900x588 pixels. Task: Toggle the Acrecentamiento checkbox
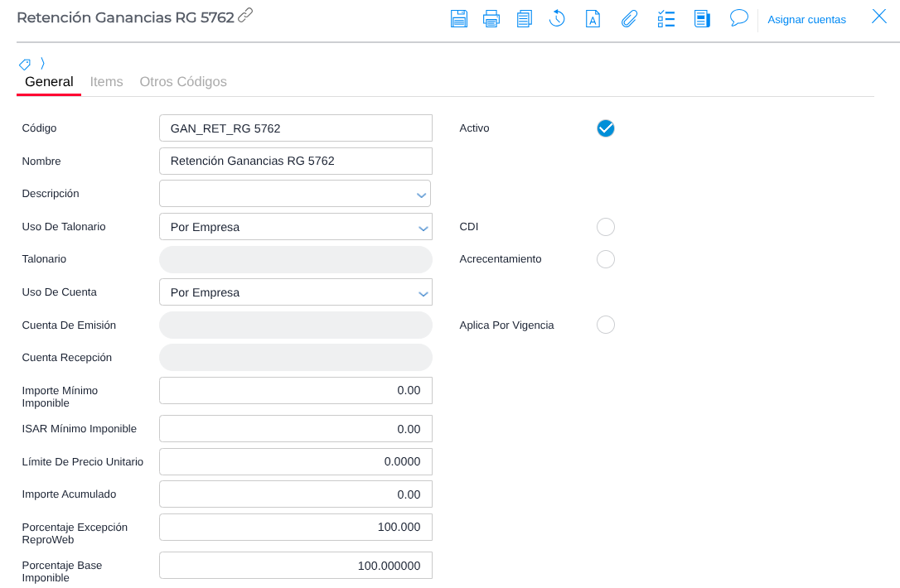pos(606,259)
